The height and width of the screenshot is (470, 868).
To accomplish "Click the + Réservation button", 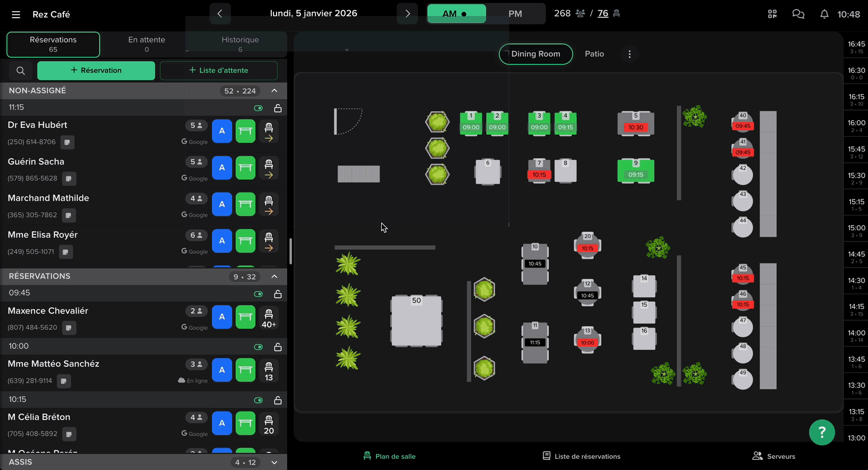I will click(96, 70).
